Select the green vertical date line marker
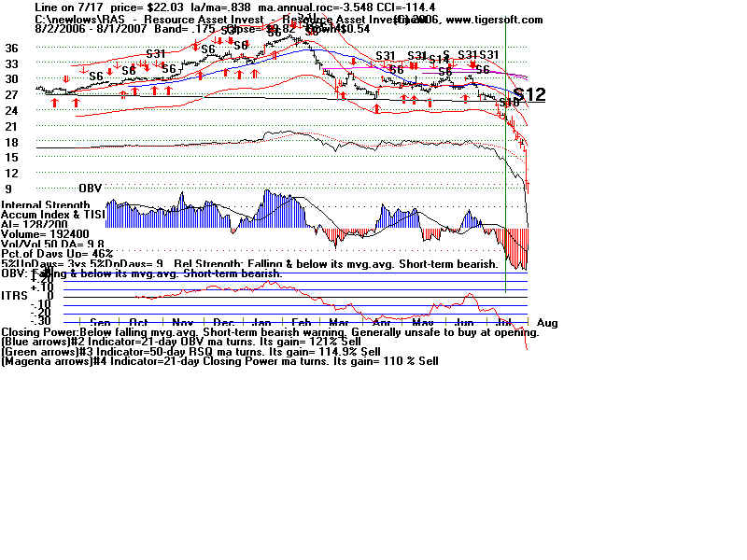The height and width of the screenshot is (560, 747). (x=505, y=157)
